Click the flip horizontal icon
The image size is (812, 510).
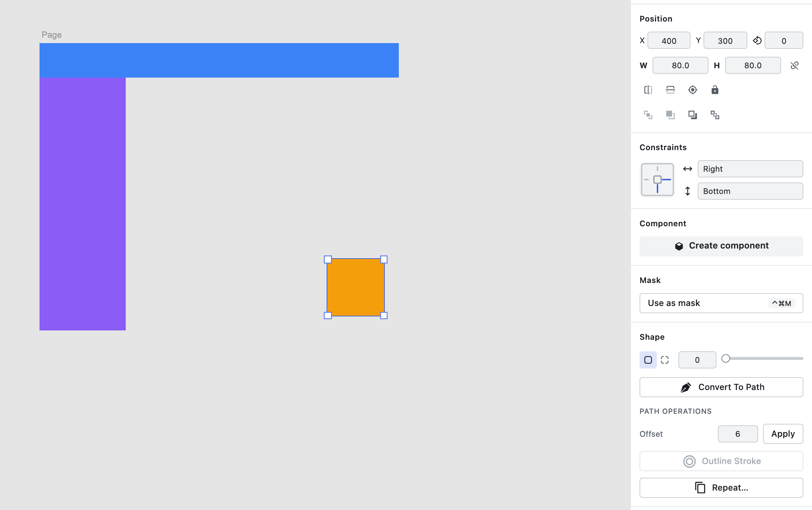click(x=648, y=90)
